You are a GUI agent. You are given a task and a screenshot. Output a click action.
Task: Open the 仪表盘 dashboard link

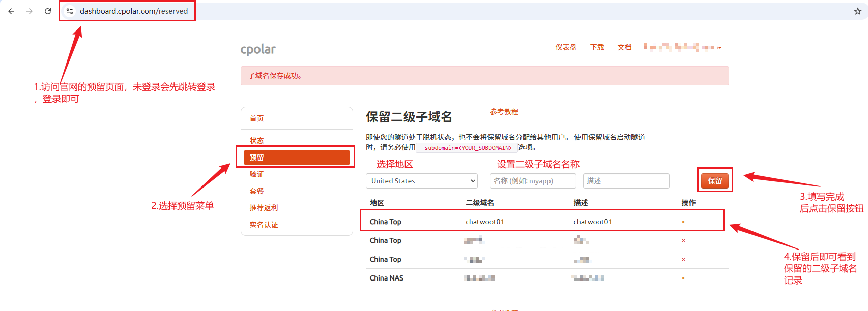pyautogui.click(x=566, y=47)
